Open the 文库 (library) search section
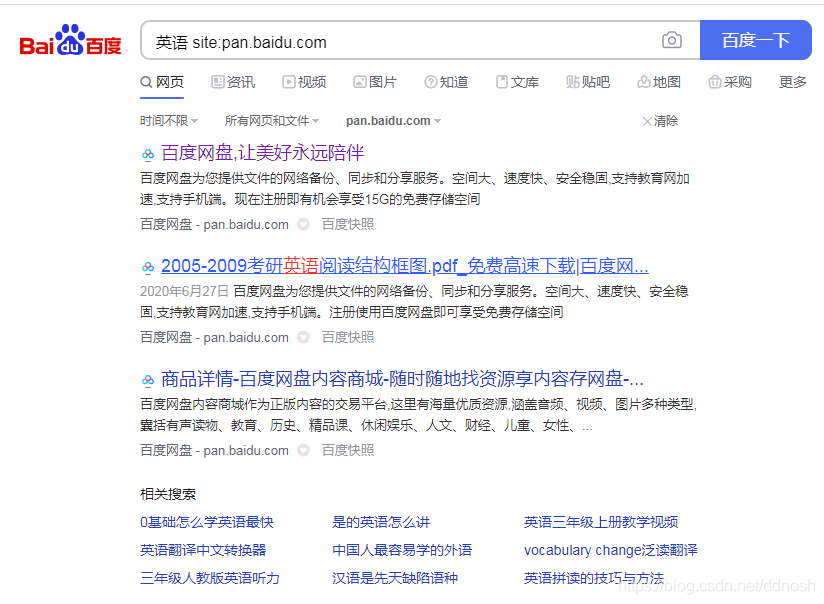The width and height of the screenshot is (824, 604). click(517, 82)
